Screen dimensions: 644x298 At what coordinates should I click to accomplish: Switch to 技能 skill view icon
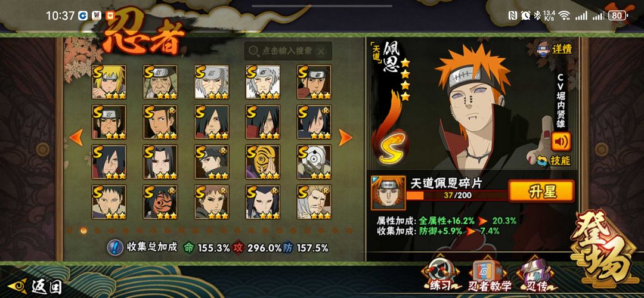[x=553, y=160]
